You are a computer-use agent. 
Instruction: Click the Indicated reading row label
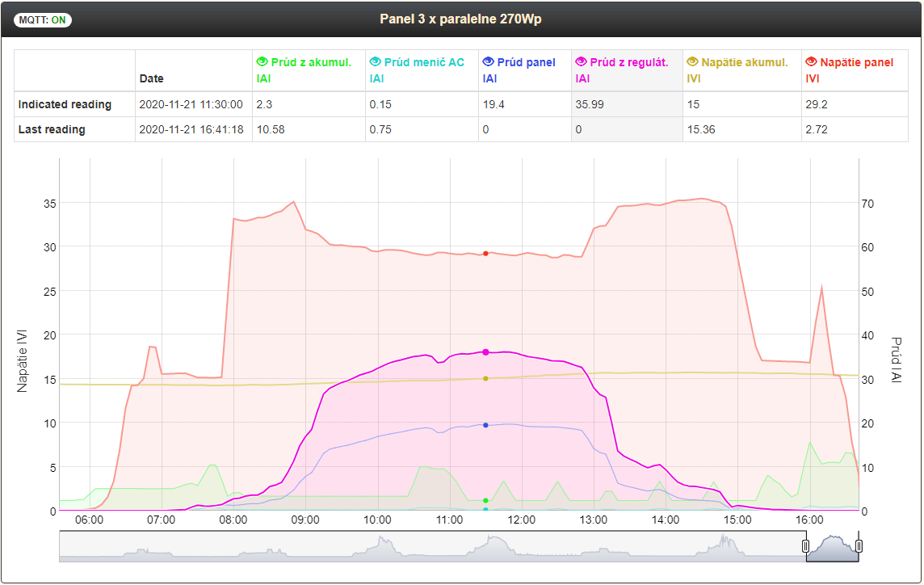point(65,104)
